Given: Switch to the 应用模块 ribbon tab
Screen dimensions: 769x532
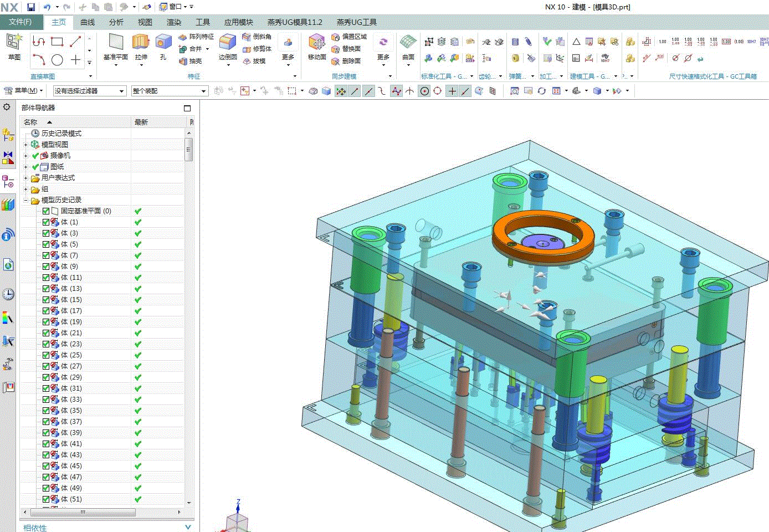Looking at the screenshot, I should pyautogui.click(x=239, y=22).
